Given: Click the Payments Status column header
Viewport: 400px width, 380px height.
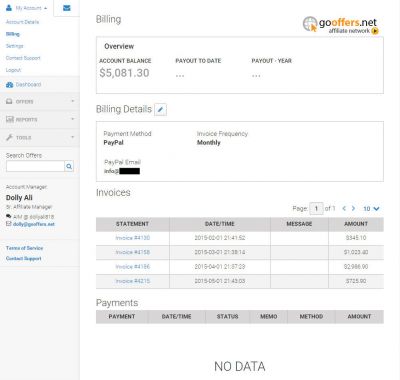Looking at the screenshot, I should (228, 317).
